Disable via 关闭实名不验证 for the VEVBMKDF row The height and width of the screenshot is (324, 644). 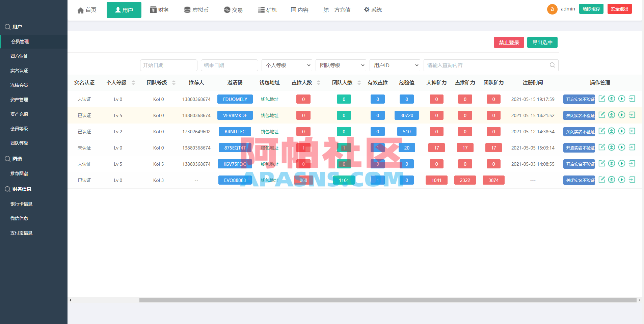pyautogui.click(x=579, y=115)
